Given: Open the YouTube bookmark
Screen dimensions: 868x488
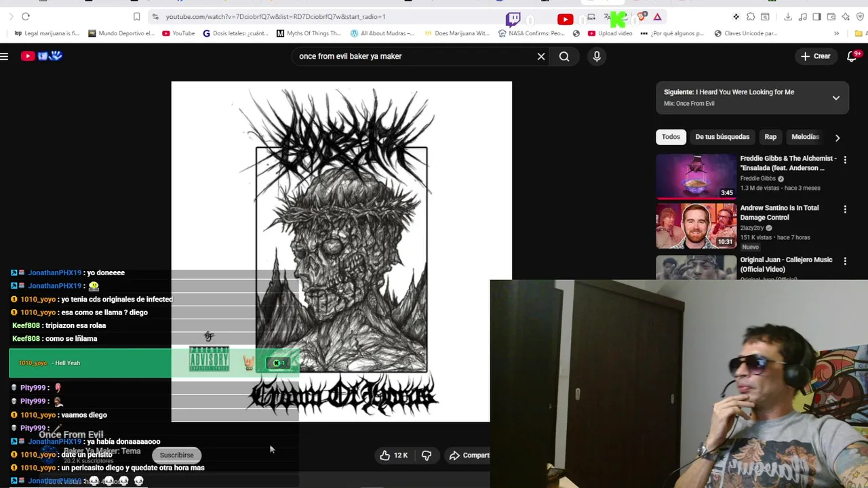Looking at the screenshot, I should coord(178,33).
